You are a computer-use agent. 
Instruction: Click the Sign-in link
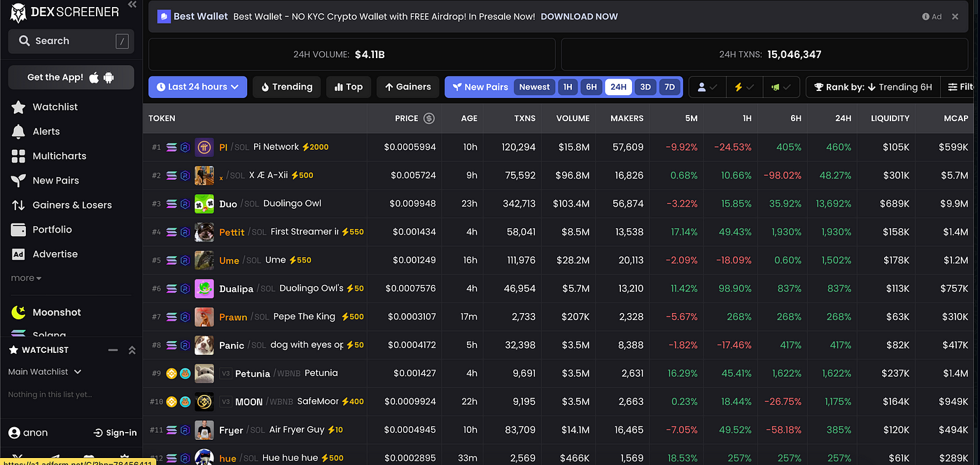click(115, 433)
